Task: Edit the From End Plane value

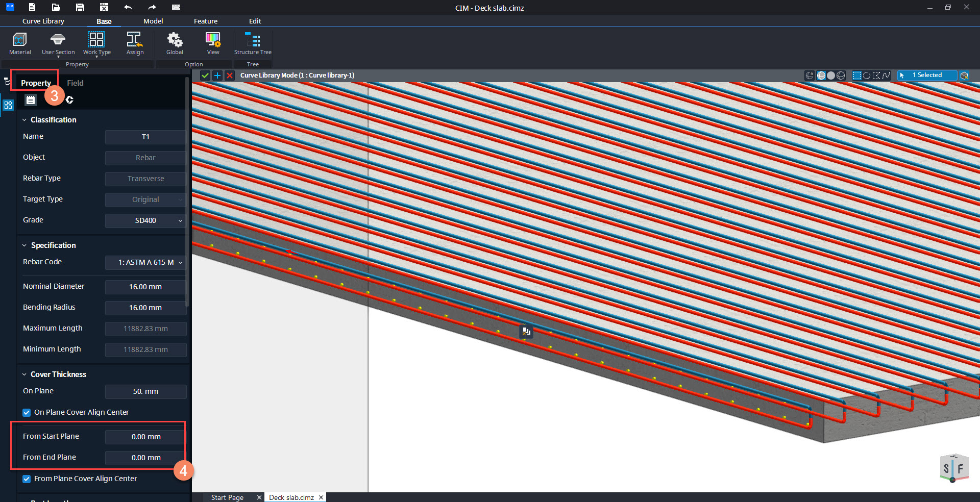Action: click(145, 458)
